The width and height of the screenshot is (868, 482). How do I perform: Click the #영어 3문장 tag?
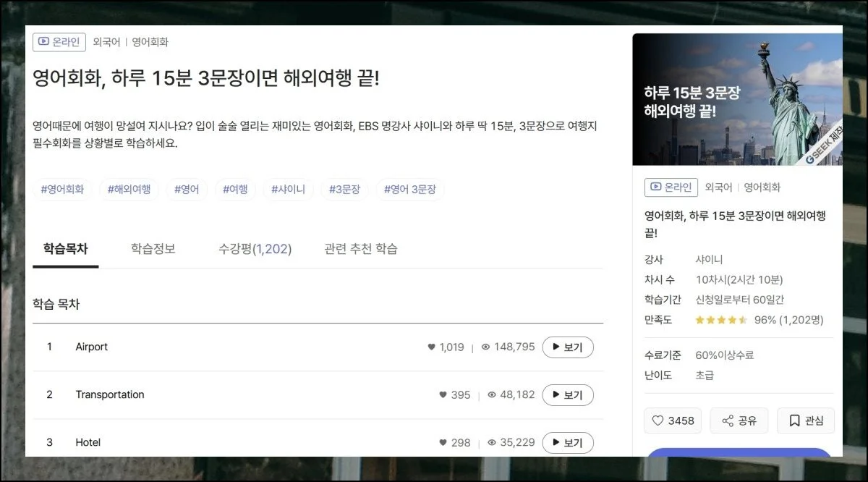point(410,190)
